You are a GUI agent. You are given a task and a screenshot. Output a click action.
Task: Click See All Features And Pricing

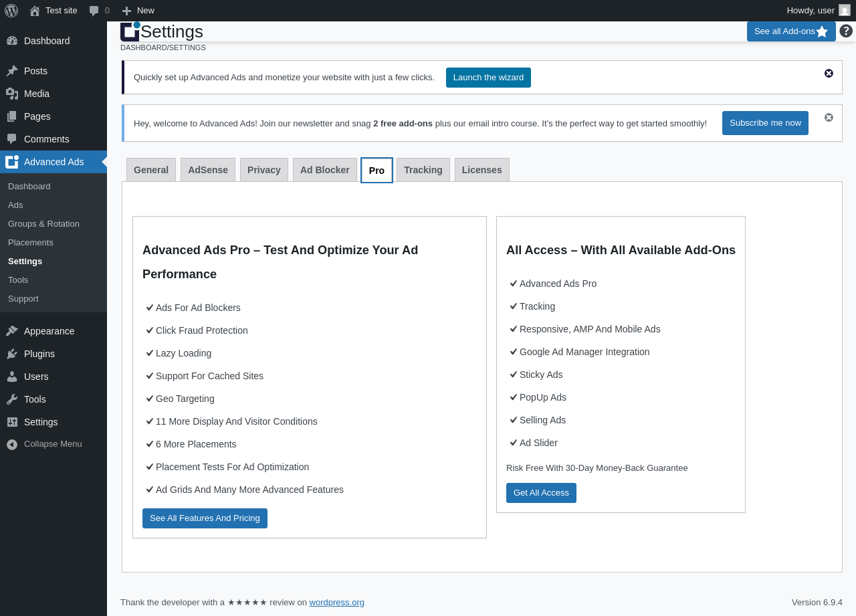(205, 518)
